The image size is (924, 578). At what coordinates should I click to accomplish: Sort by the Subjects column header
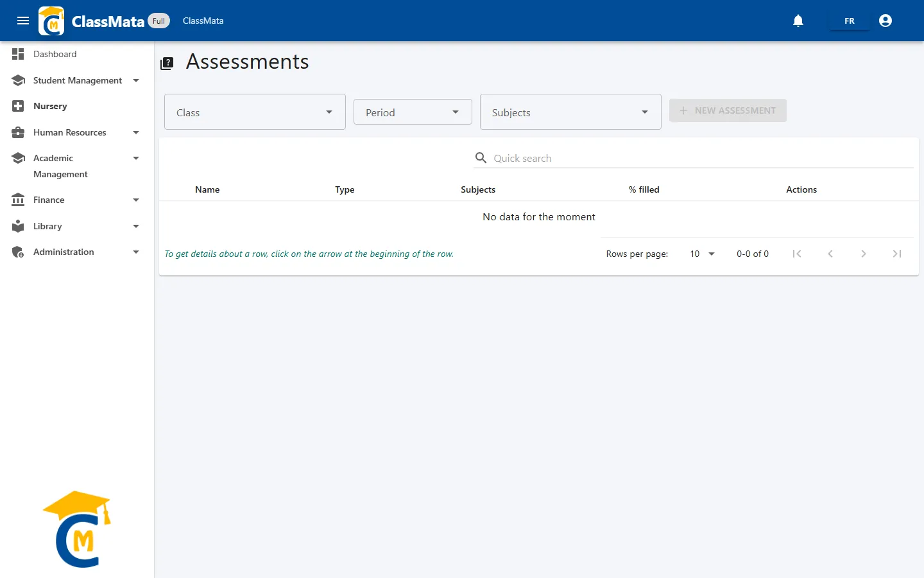pos(478,189)
